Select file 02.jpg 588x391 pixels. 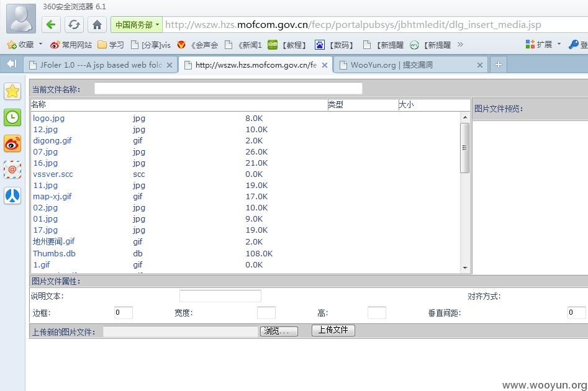[45, 208]
